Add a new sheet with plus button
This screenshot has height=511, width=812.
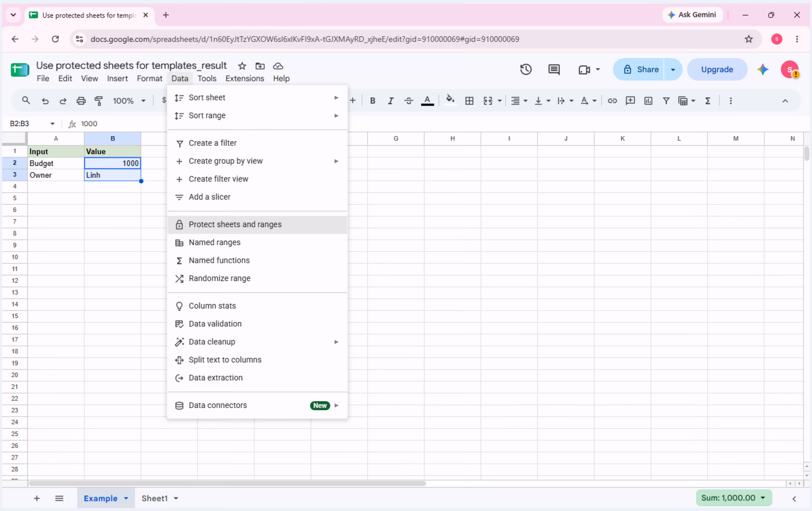[37, 498]
